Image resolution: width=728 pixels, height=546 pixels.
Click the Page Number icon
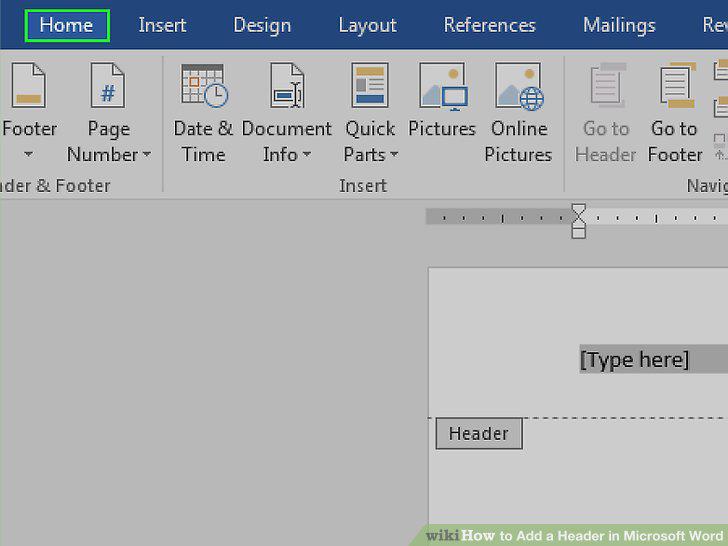pyautogui.click(x=108, y=85)
